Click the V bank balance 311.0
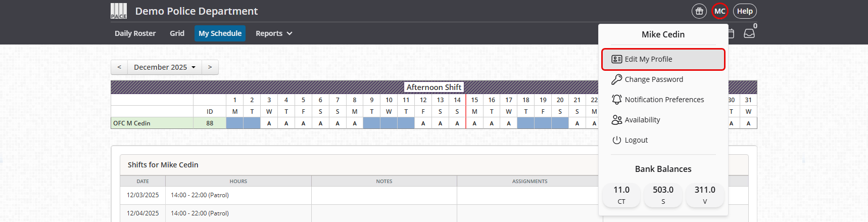This screenshot has height=222, width=868. (x=705, y=195)
